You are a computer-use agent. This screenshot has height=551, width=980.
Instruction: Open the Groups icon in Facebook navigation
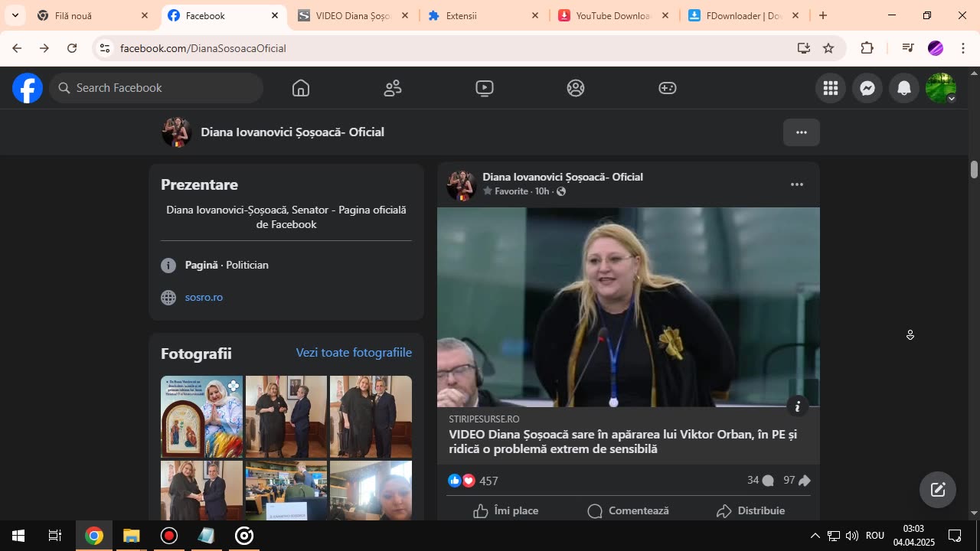coord(576,88)
